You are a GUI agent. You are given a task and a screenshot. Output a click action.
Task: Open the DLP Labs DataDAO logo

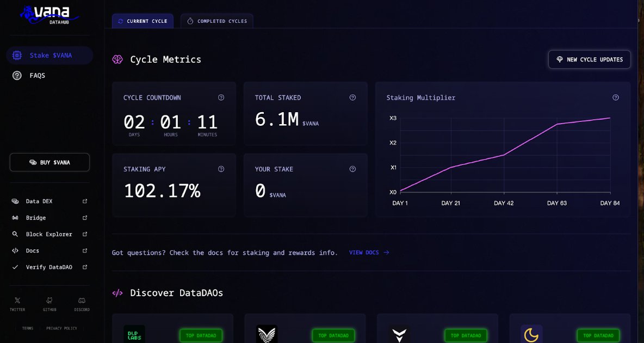[134, 334]
